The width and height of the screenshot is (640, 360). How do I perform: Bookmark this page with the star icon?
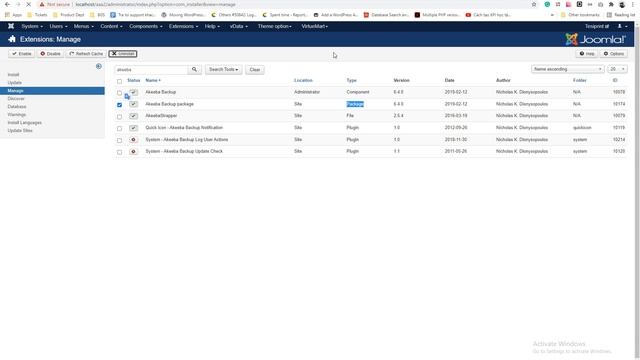click(x=534, y=4)
